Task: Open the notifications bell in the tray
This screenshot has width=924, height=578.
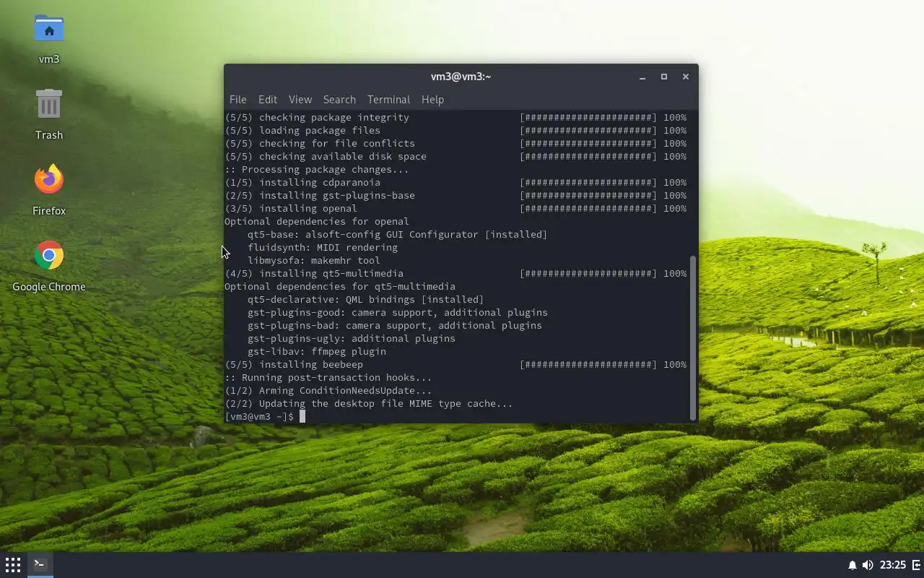Action: pos(852,565)
